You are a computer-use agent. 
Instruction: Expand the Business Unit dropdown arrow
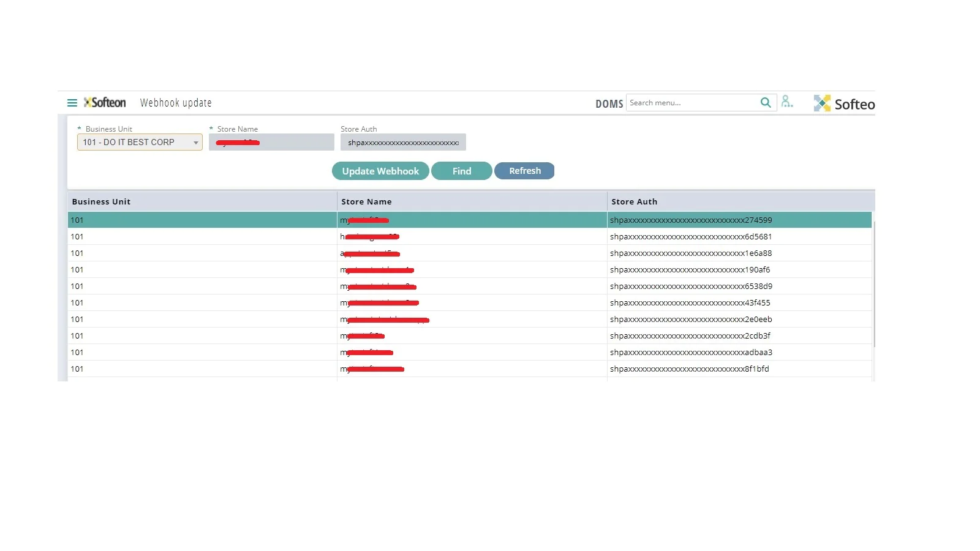click(195, 143)
